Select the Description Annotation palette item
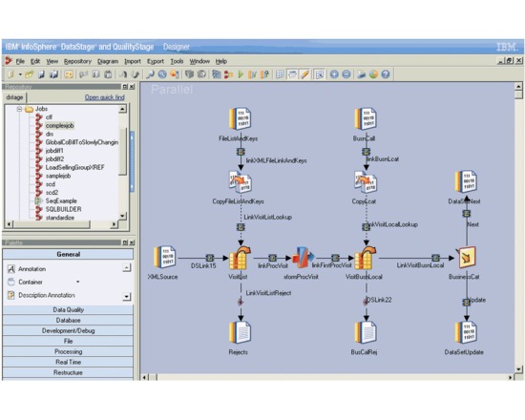525x420 pixels. point(41,295)
